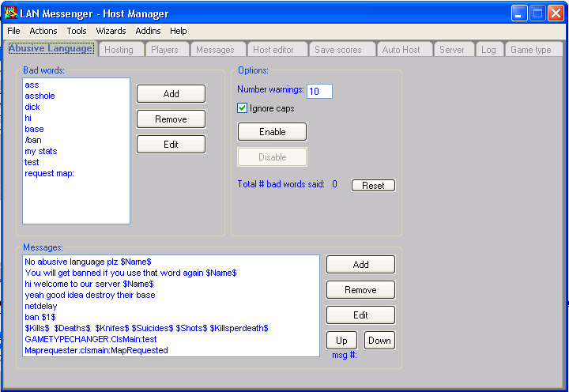Switch to the Messages tab
This screenshot has height=392, width=569.
[x=217, y=50]
